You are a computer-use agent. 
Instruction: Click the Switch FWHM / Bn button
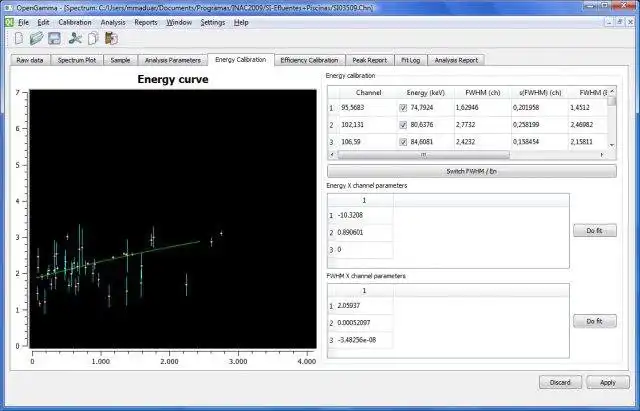pos(472,171)
